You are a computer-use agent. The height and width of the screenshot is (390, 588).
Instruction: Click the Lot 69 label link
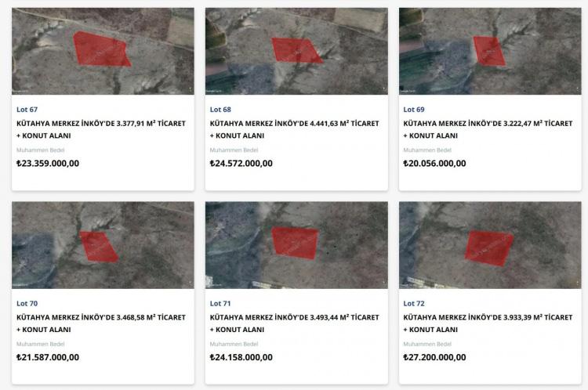(414, 110)
